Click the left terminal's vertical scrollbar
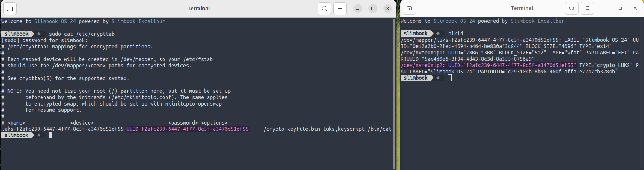 (x=394, y=93)
